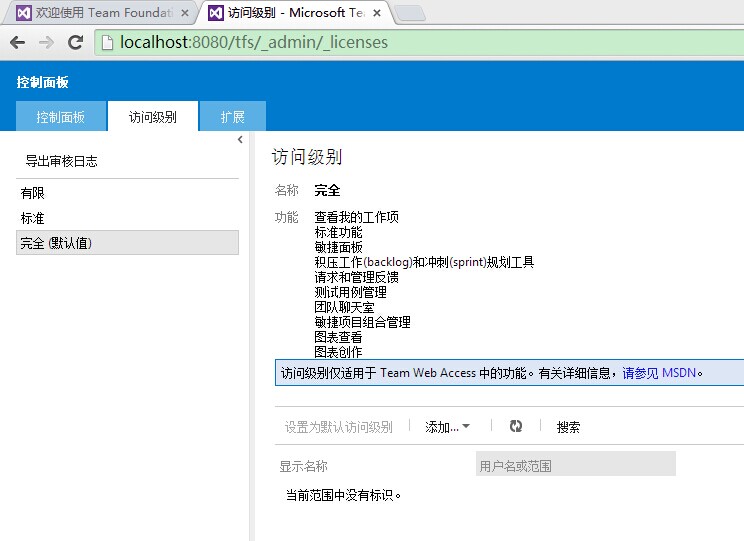744x541 pixels.
Task: Reload the page with the refresh icon
Action: point(75,43)
